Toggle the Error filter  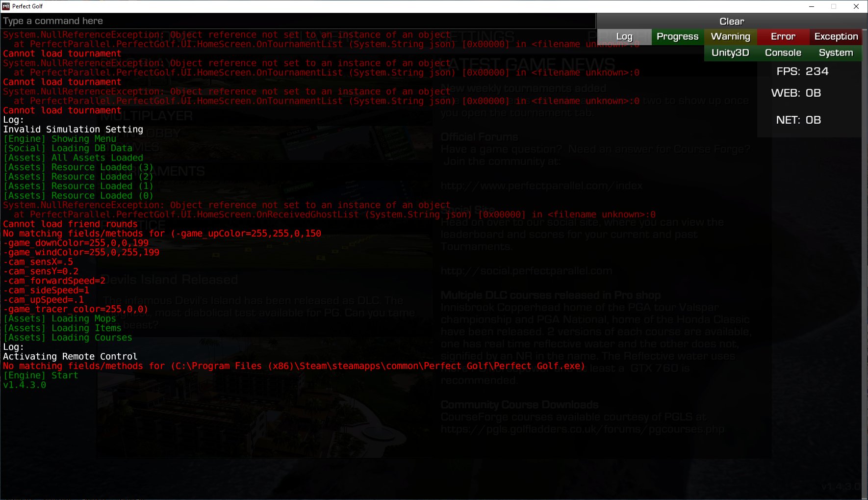point(783,37)
